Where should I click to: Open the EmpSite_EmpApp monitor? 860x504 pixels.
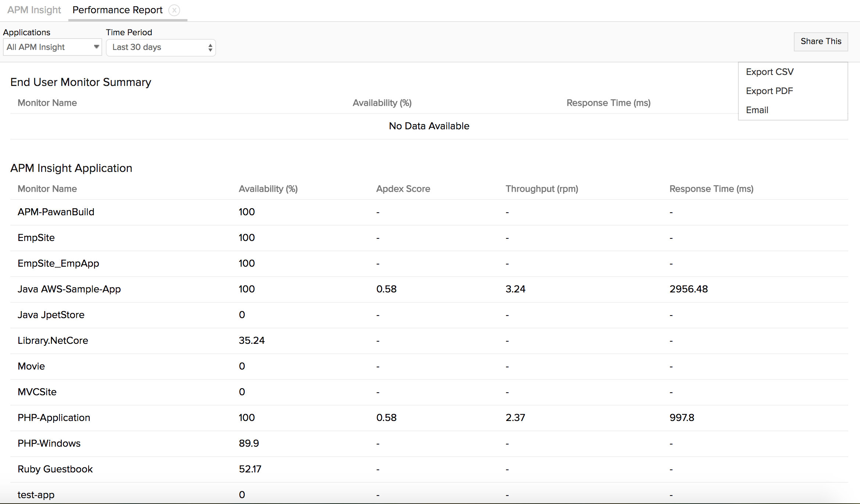58,263
